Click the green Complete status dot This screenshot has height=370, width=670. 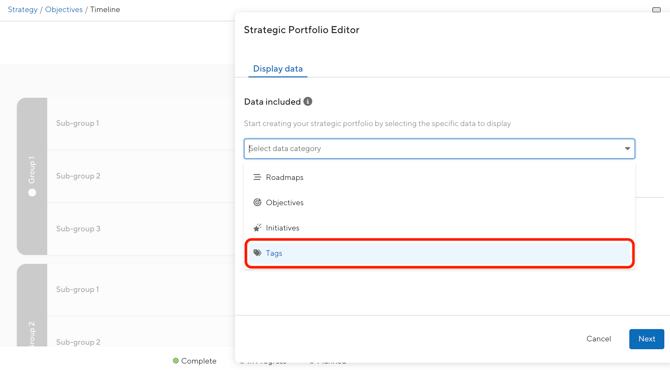pyautogui.click(x=176, y=361)
